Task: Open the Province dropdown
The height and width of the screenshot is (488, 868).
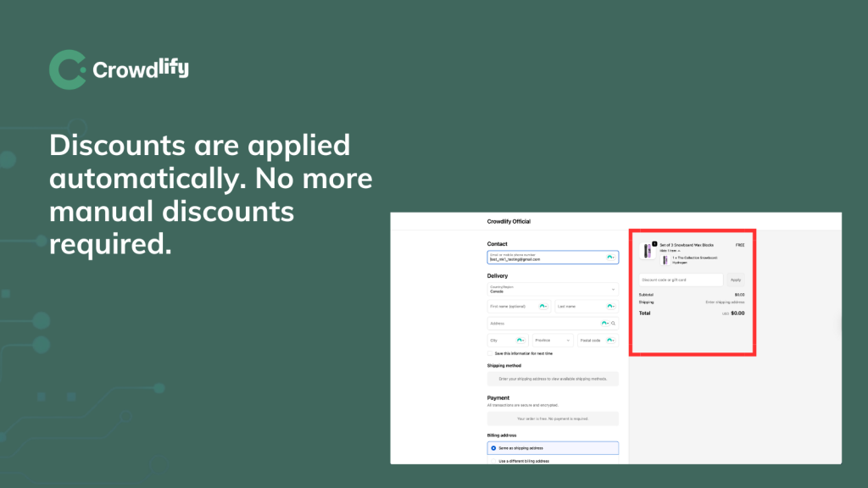Action: click(x=553, y=341)
